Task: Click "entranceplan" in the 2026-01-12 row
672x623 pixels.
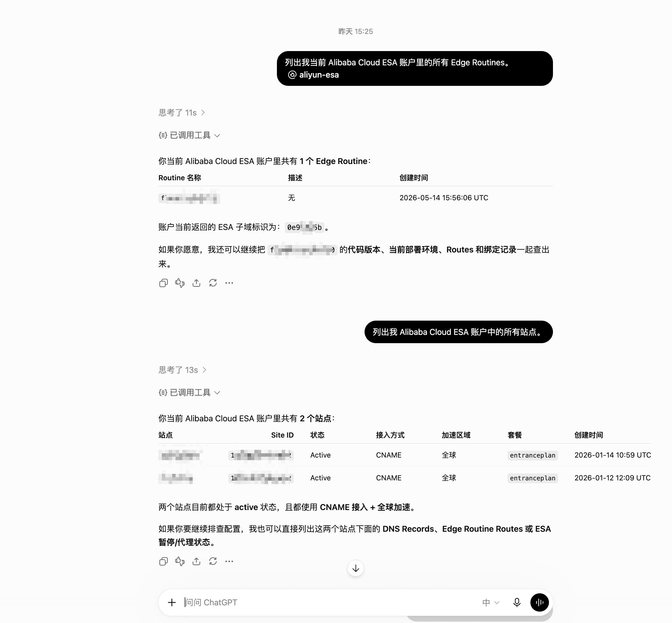Action: click(x=533, y=478)
